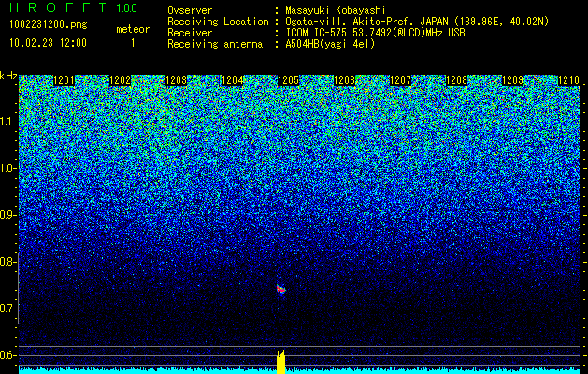Click the meteor count label

coord(133,29)
